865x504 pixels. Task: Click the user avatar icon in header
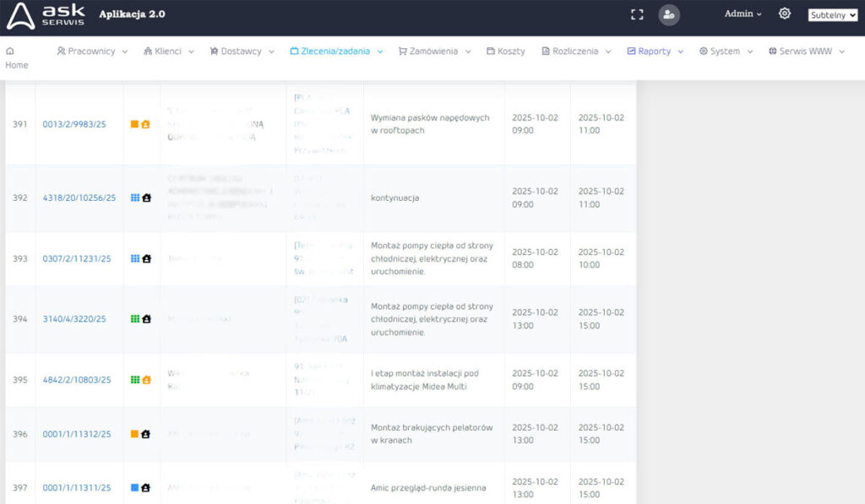[669, 14]
